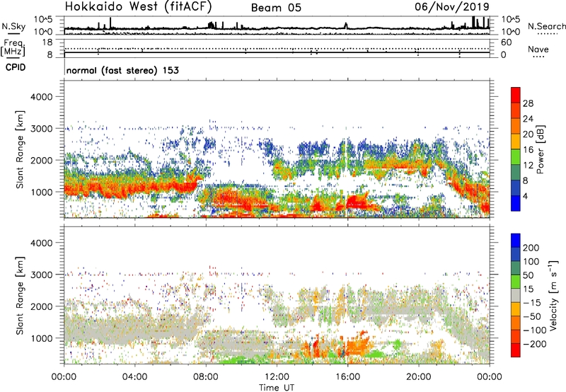Image resolution: width=566 pixels, height=392 pixels.
Task: Click the '04:00' time tick label
Action: [135, 377]
